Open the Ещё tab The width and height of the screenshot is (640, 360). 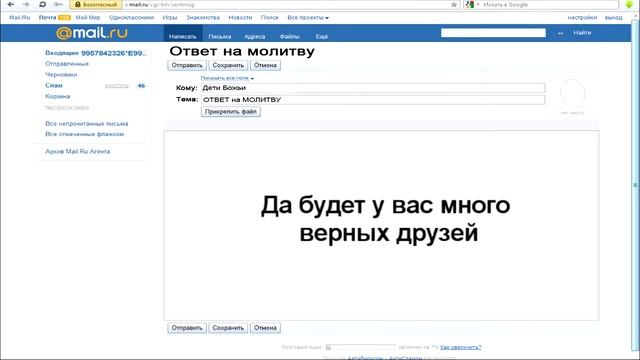(322, 36)
